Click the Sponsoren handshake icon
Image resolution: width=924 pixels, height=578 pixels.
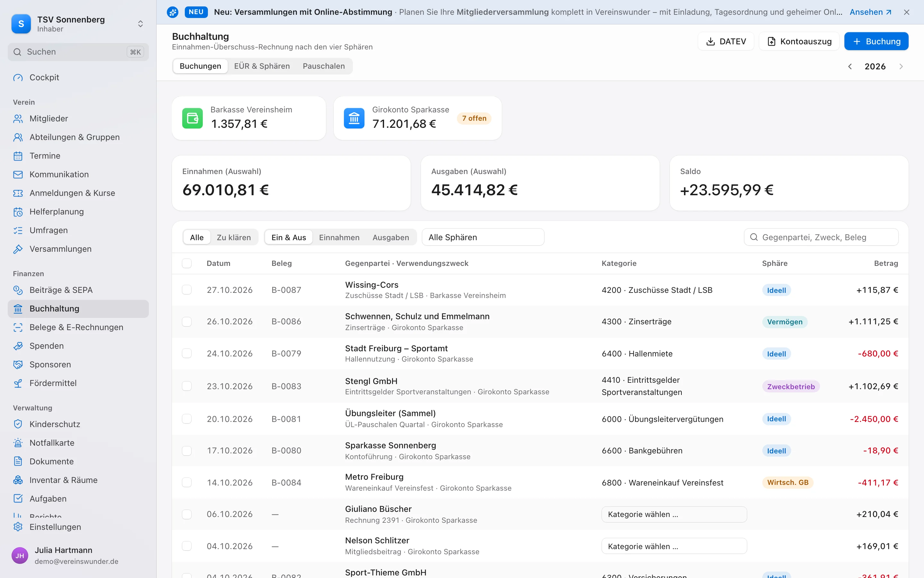tap(18, 365)
